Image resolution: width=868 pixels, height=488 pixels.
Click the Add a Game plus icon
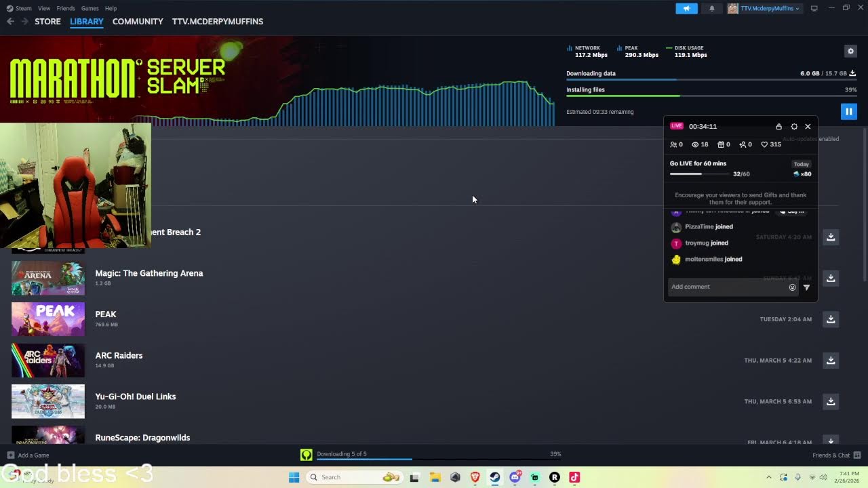pyautogui.click(x=10, y=455)
